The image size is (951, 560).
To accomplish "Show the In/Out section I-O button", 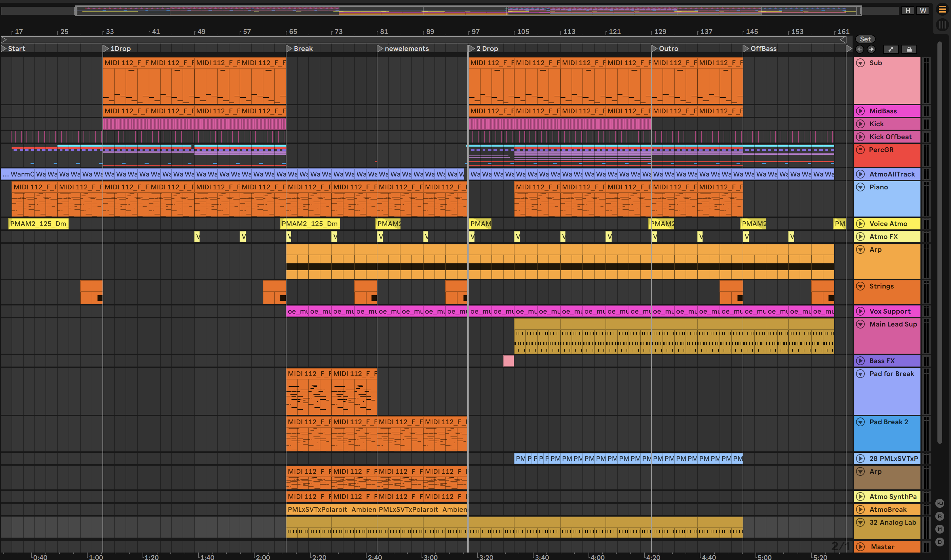I will coord(939,503).
